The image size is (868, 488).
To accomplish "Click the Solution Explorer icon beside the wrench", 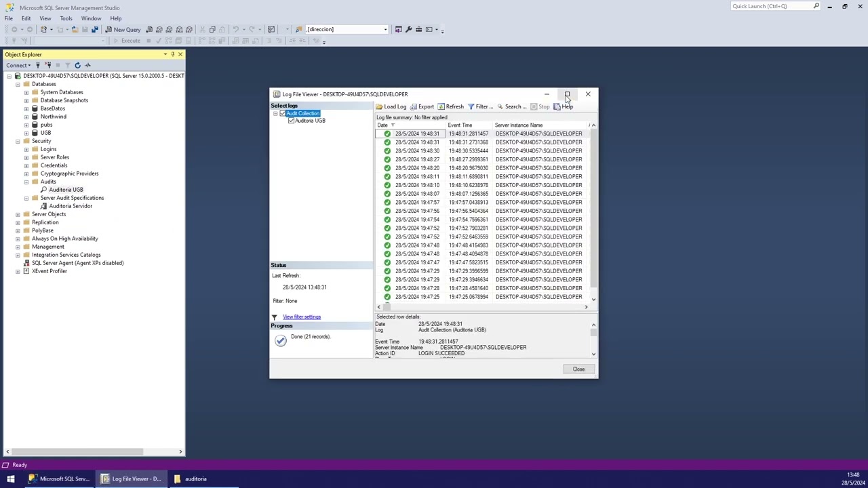I will coord(398,29).
